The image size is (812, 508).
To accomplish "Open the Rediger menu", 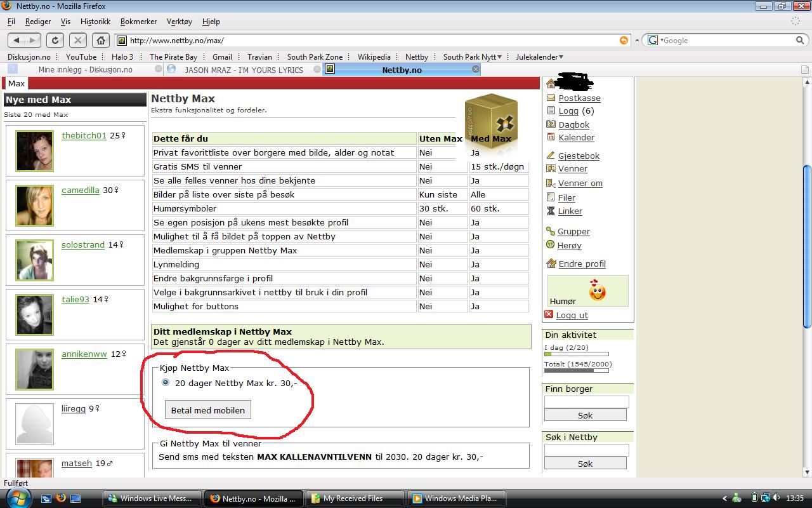I will (x=38, y=21).
